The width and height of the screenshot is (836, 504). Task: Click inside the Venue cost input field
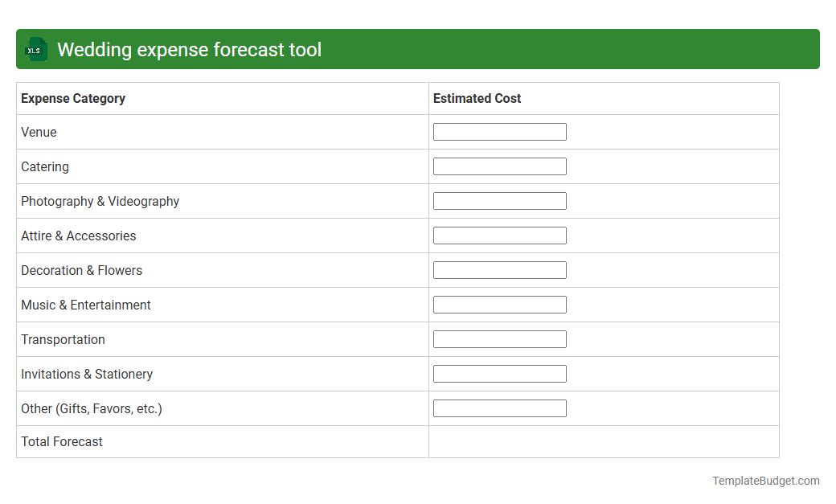[x=499, y=131]
